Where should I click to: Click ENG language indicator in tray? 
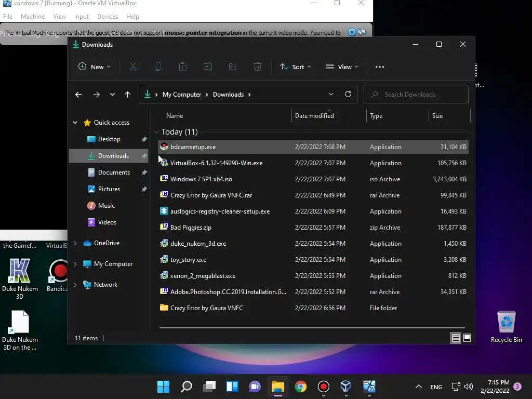[x=436, y=387]
